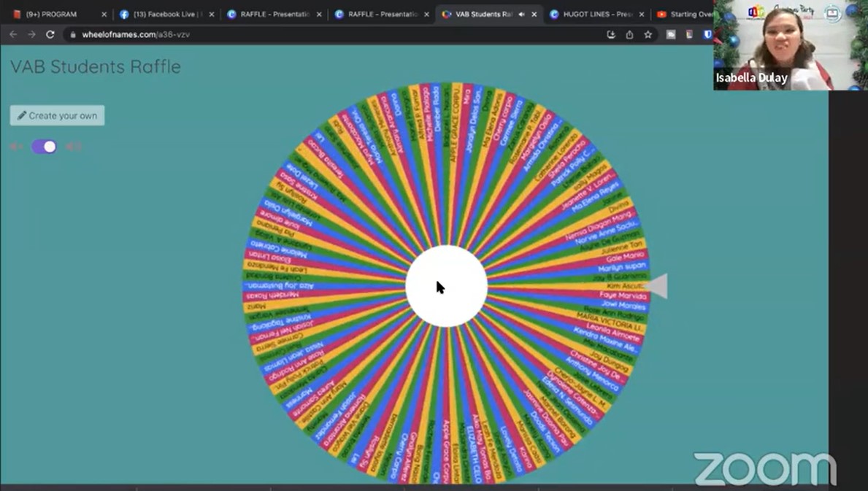Click the loud speaker icon right of toggle
Screen dimensions: 868x491
point(74,147)
